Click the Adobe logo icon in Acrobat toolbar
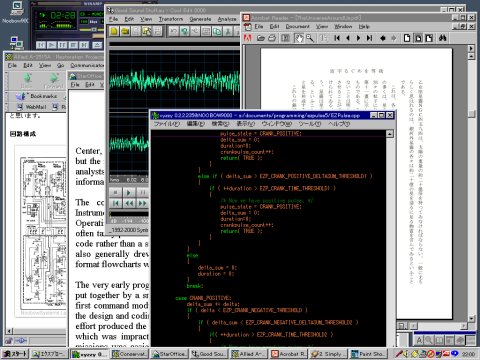The height and width of the screenshot is (360, 480). (x=248, y=38)
